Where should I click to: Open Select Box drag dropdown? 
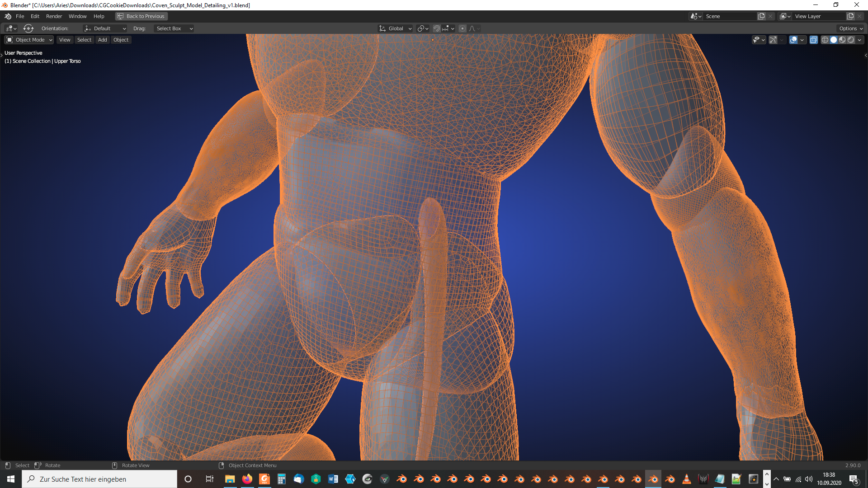tap(174, 28)
